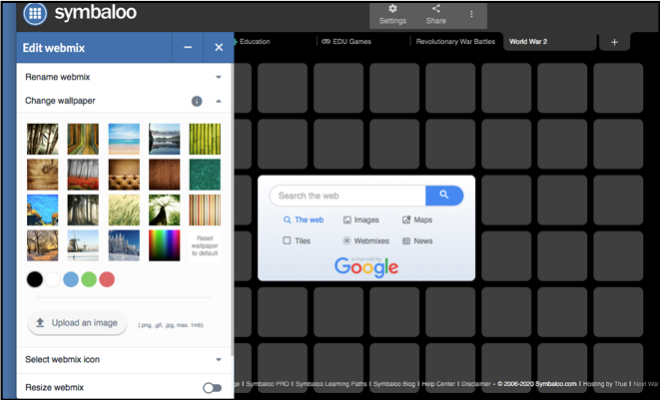The image size is (660, 400).
Task: Minimize the Edit webmix panel
Action: pos(188,47)
